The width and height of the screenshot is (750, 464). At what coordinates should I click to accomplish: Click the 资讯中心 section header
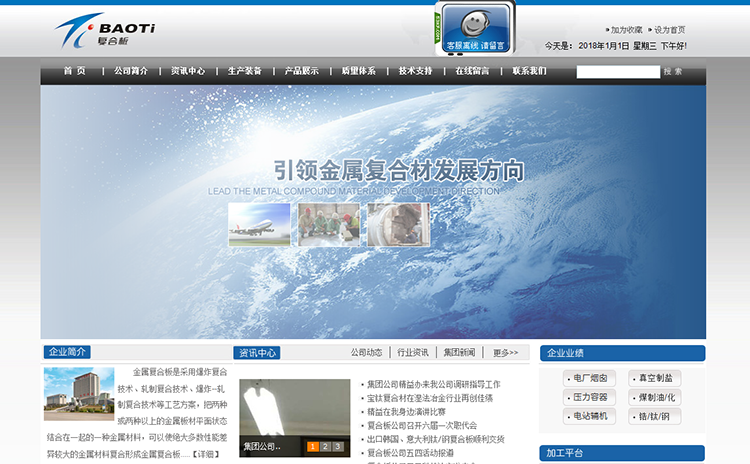257,353
